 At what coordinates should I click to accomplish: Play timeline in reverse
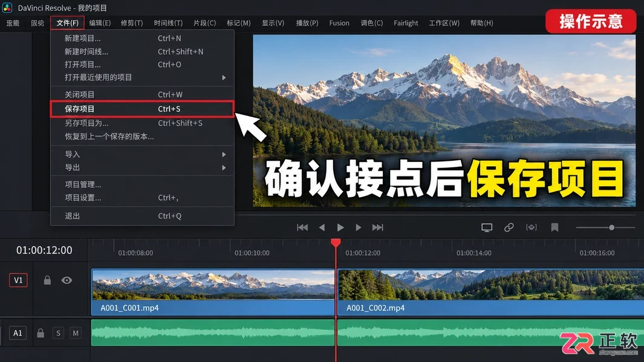coord(322,227)
